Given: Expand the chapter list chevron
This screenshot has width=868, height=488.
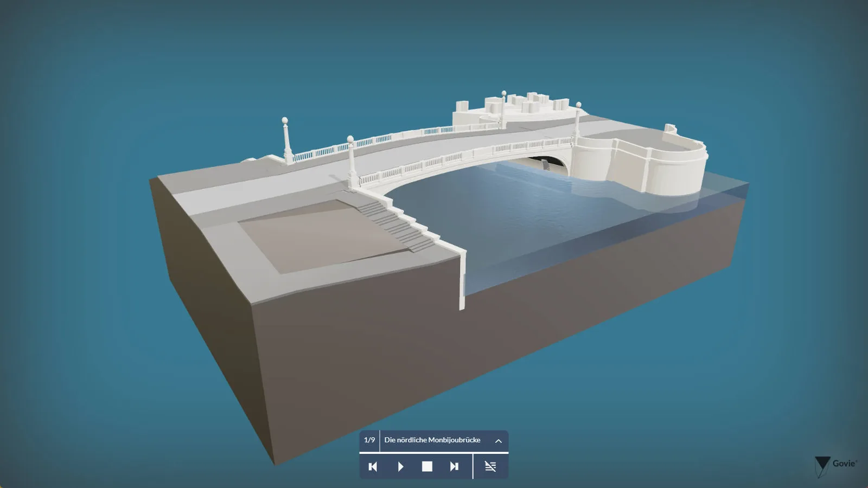Looking at the screenshot, I should click(498, 441).
